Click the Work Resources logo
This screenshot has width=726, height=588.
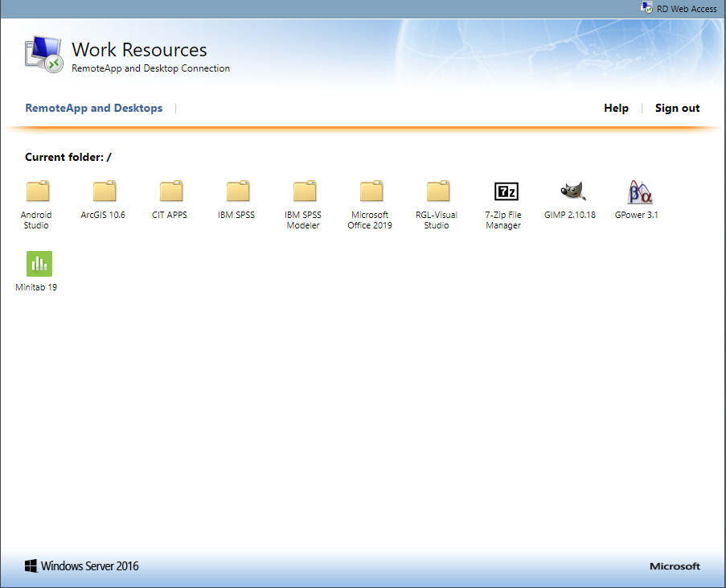[43, 52]
